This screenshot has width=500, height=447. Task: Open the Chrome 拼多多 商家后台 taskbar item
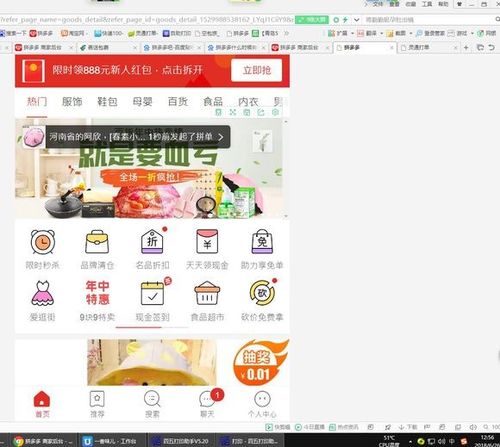click(x=43, y=441)
